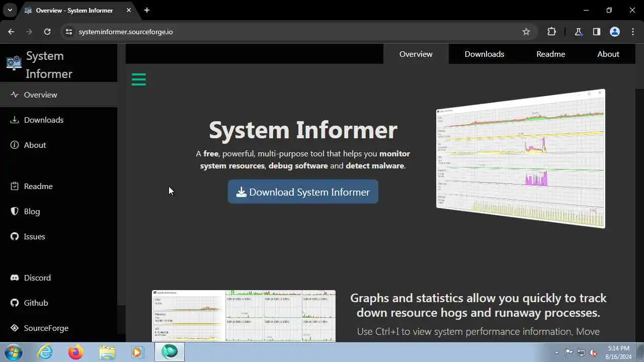
Task: Reload the page
Action: pyautogui.click(x=47, y=32)
